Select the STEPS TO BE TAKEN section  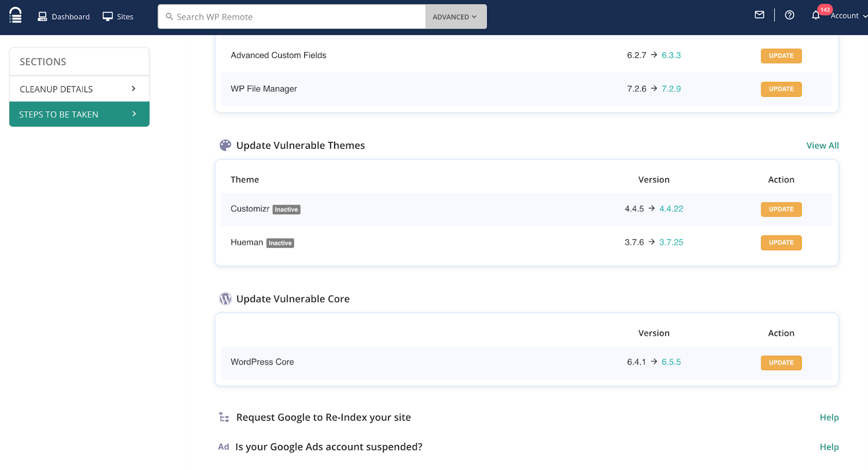[79, 114]
